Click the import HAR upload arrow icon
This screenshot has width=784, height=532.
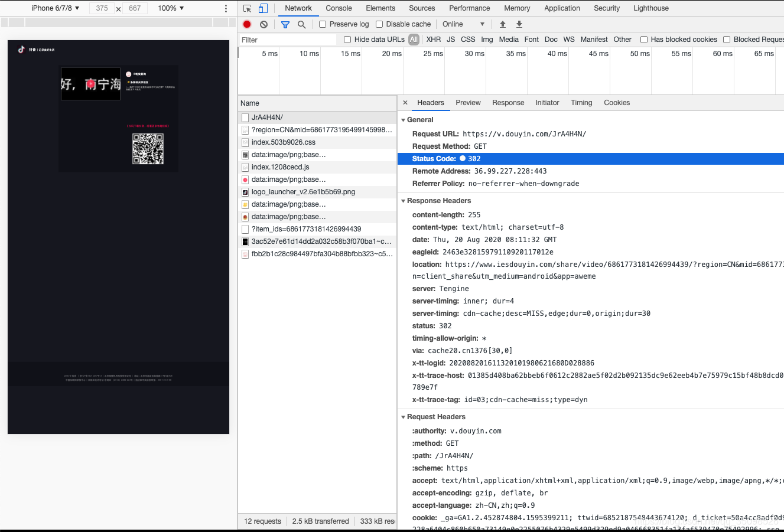click(x=503, y=24)
